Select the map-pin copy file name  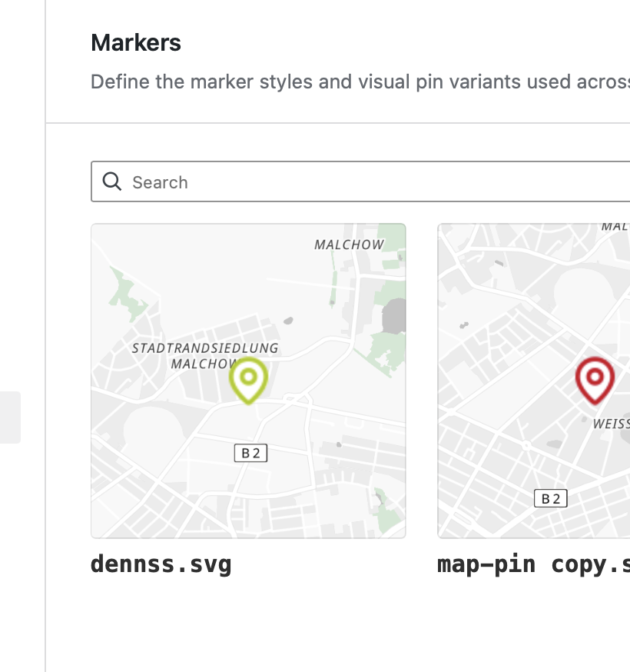[533, 564]
